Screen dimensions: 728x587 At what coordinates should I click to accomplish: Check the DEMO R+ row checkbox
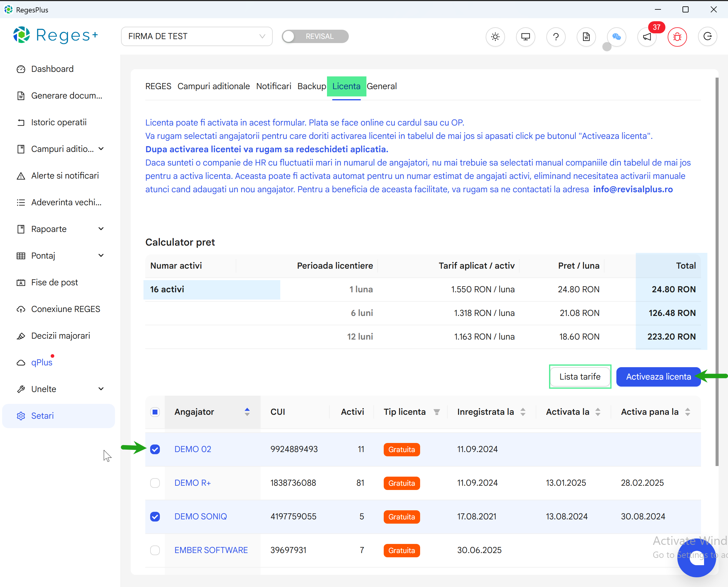coord(155,483)
